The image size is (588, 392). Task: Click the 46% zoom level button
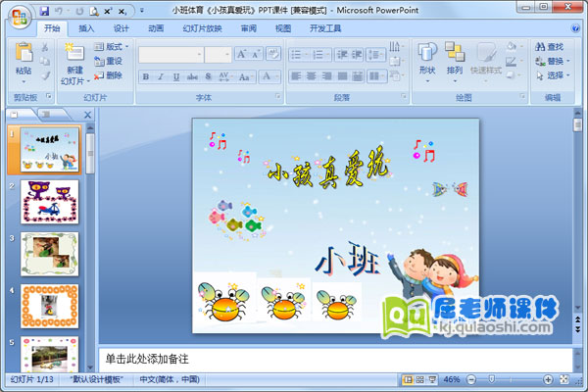click(x=452, y=379)
